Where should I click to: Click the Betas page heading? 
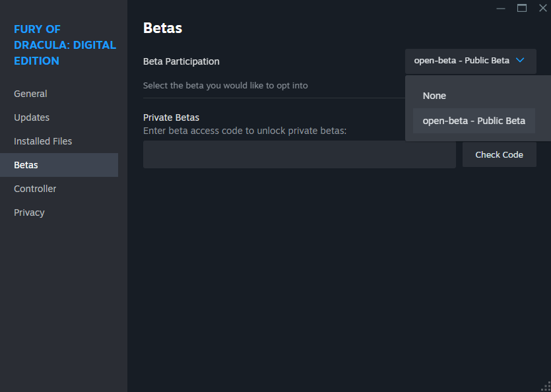click(162, 28)
